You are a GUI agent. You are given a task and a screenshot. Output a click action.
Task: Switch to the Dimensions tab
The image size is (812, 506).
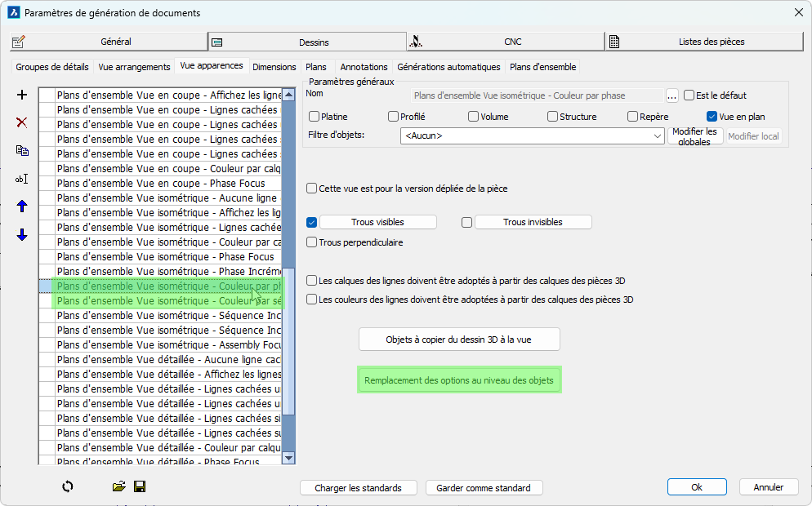click(274, 67)
